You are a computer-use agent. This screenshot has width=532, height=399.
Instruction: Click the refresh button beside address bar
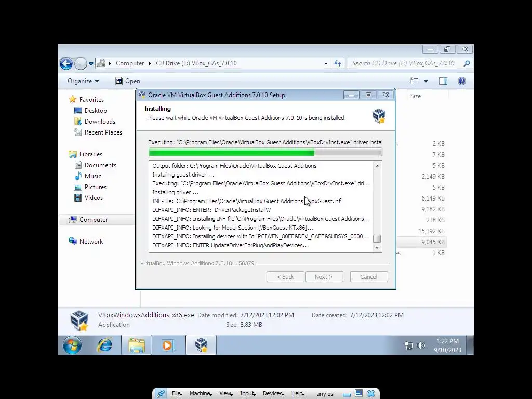coord(338,63)
